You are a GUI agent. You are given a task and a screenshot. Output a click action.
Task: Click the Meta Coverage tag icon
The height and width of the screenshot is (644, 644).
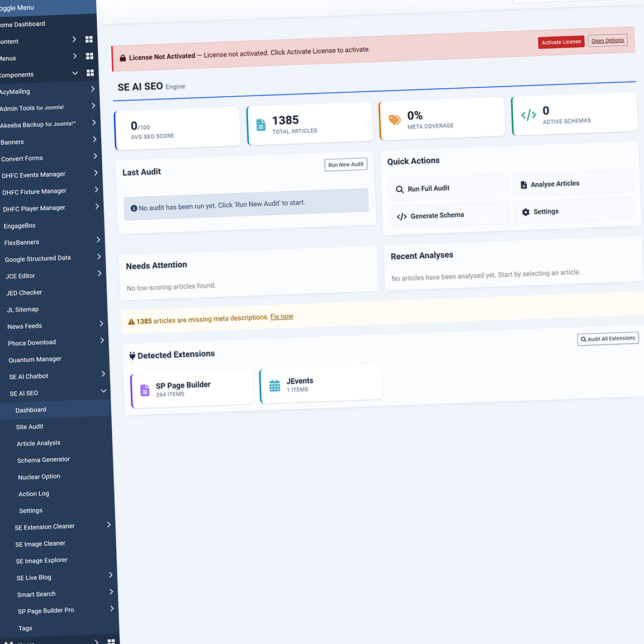tap(395, 120)
